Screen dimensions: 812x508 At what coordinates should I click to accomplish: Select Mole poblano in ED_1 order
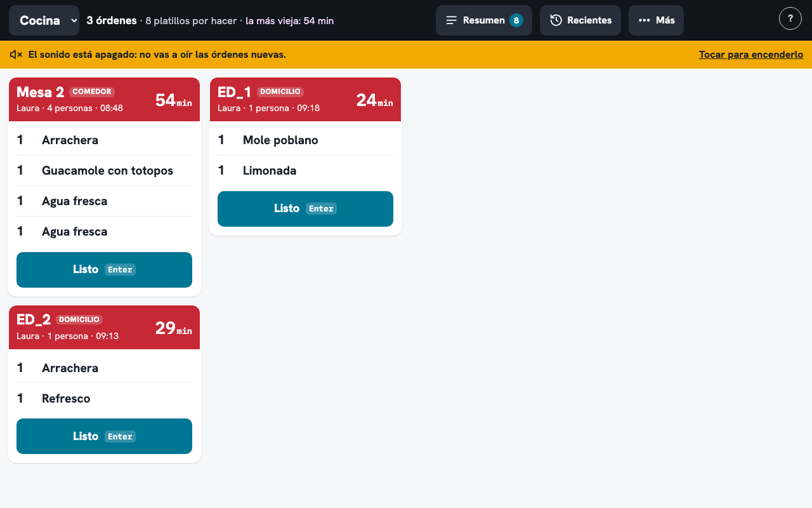pyautogui.click(x=305, y=140)
